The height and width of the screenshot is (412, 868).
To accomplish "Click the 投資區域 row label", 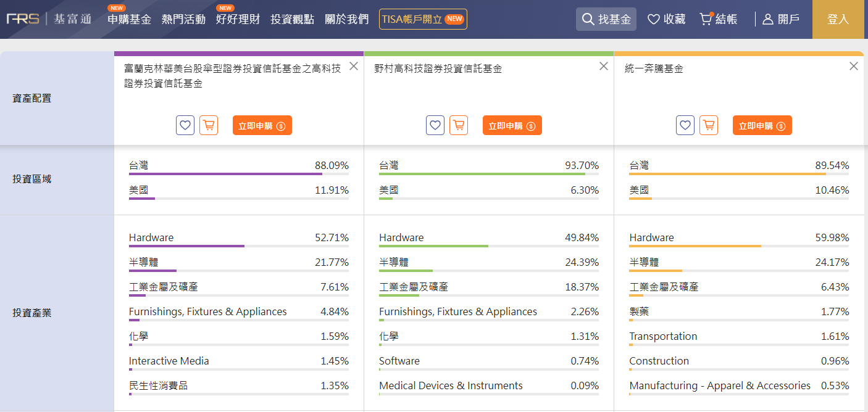I will tap(32, 179).
